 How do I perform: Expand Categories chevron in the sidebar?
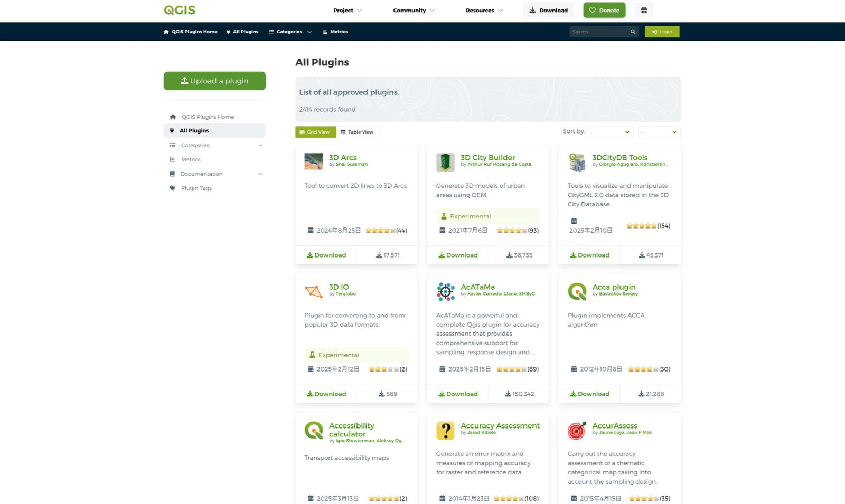(260, 145)
